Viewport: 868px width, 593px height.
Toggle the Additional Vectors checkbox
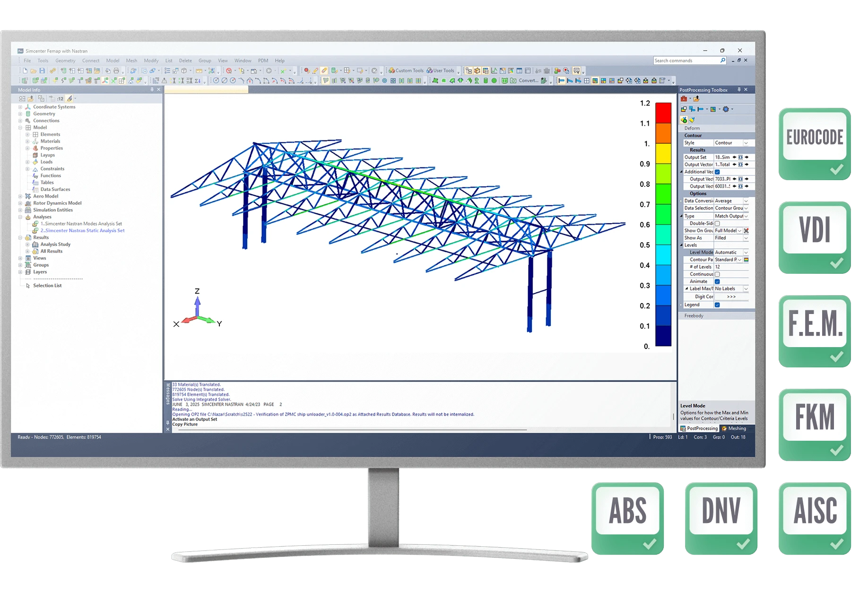[x=717, y=172]
